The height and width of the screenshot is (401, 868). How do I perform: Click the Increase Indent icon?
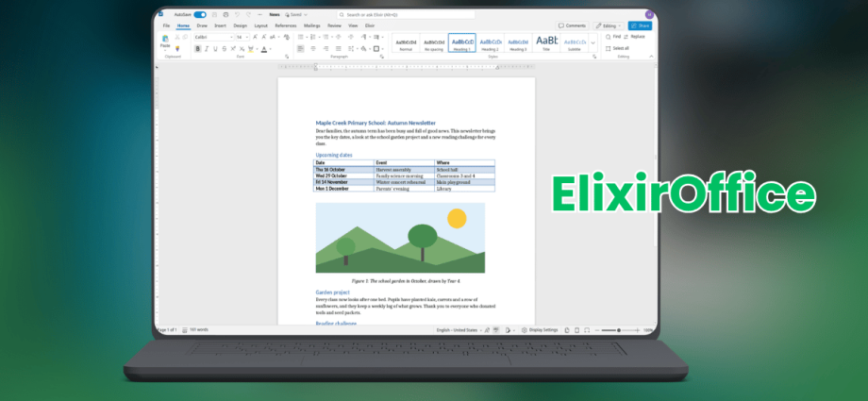pos(351,37)
